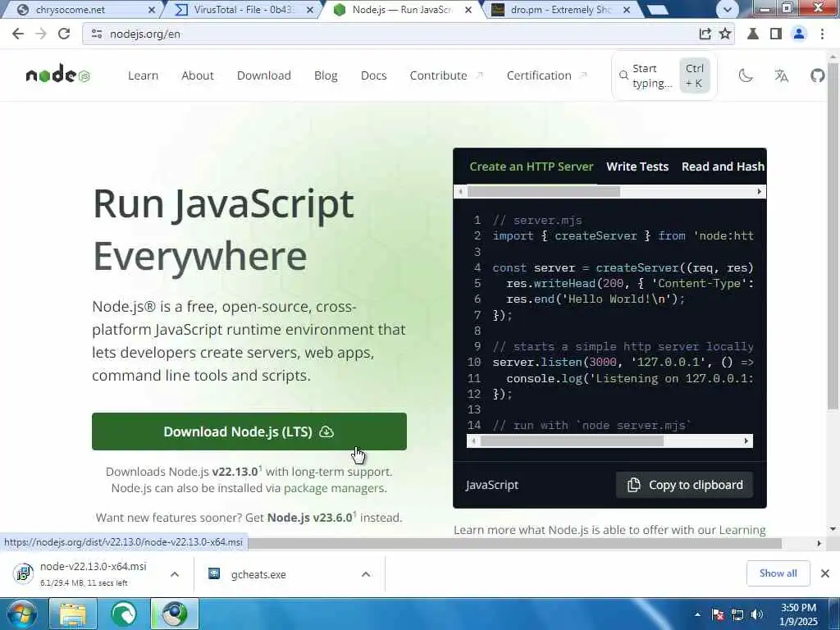Viewport: 840px width, 630px height.
Task: Expand gcheats.exe download options
Action: click(366, 574)
